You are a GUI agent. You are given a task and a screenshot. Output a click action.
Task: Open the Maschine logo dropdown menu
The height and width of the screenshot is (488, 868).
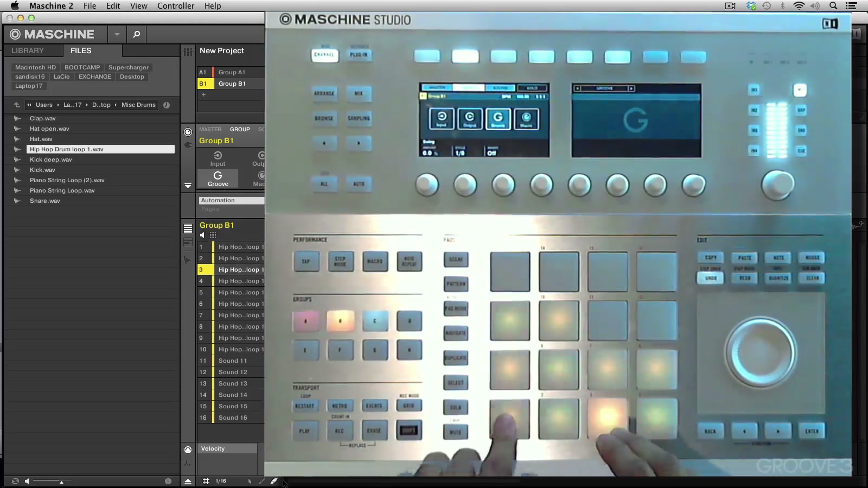[117, 34]
